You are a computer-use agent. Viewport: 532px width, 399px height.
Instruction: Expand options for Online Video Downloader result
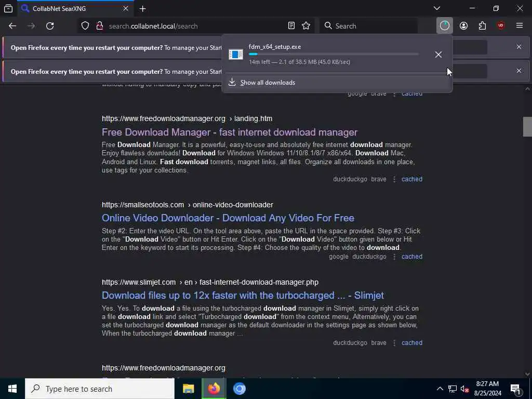coord(394,257)
